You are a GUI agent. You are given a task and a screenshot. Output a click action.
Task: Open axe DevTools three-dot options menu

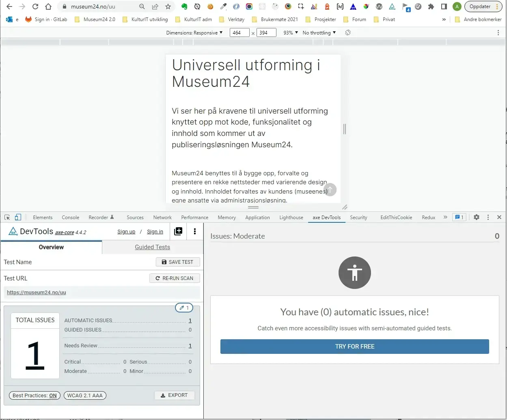click(x=195, y=231)
